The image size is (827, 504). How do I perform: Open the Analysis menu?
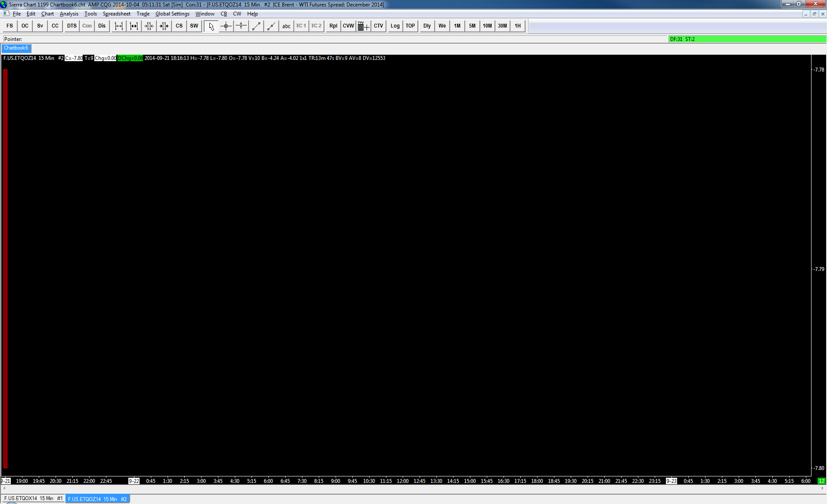point(69,14)
